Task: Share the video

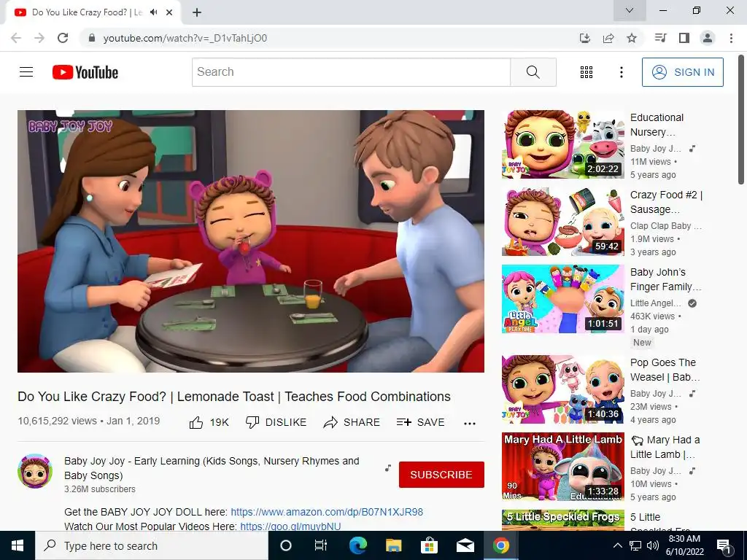Action: (352, 422)
